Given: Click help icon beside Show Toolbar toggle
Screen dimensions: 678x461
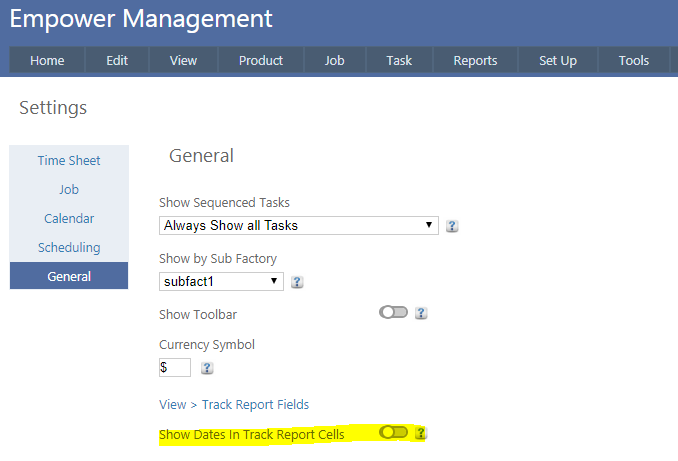Looking at the screenshot, I should coord(421,313).
